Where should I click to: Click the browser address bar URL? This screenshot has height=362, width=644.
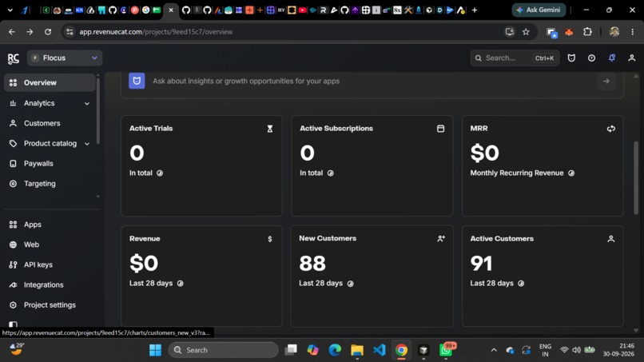156,32
